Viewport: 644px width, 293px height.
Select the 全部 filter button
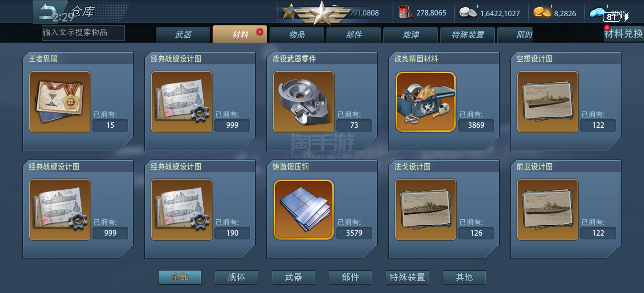click(x=180, y=277)
